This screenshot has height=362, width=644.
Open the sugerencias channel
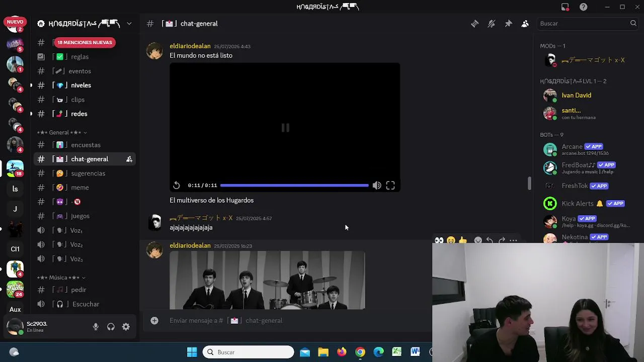tap(85, 173)
